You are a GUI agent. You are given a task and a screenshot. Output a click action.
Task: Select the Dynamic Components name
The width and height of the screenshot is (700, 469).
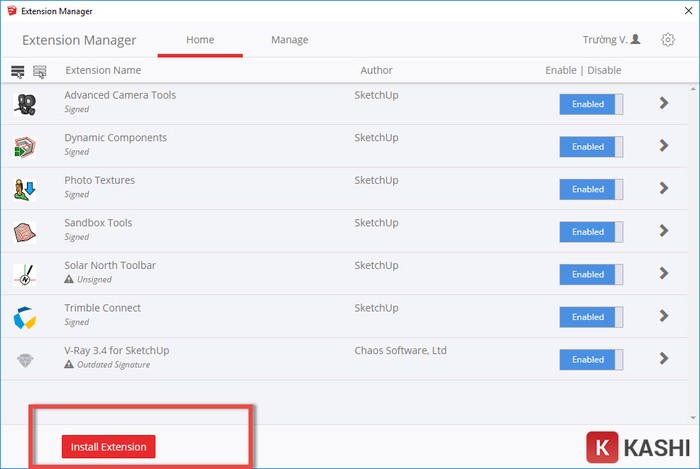[116, 138]
